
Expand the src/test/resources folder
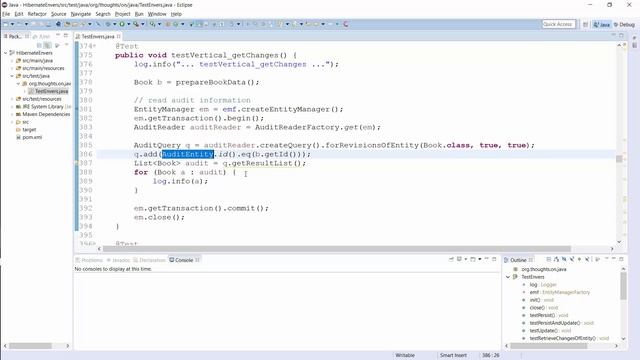[x=12, y=99]
